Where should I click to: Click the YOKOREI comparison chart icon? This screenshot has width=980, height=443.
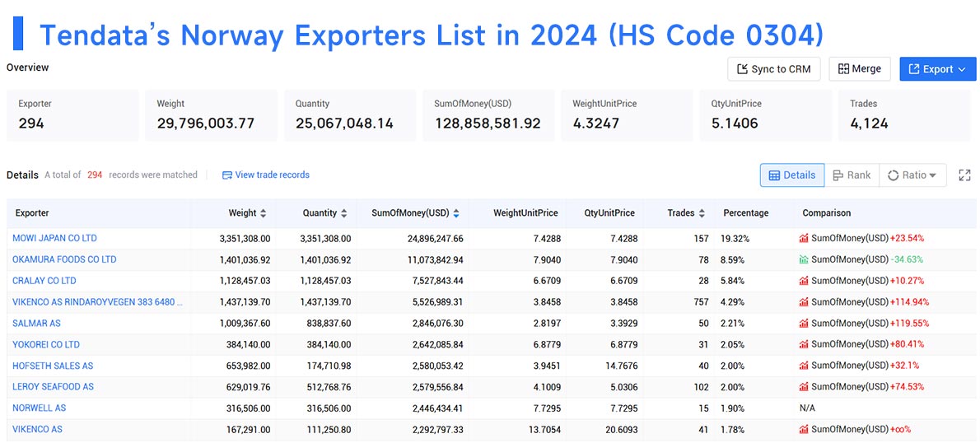point(804,344)
